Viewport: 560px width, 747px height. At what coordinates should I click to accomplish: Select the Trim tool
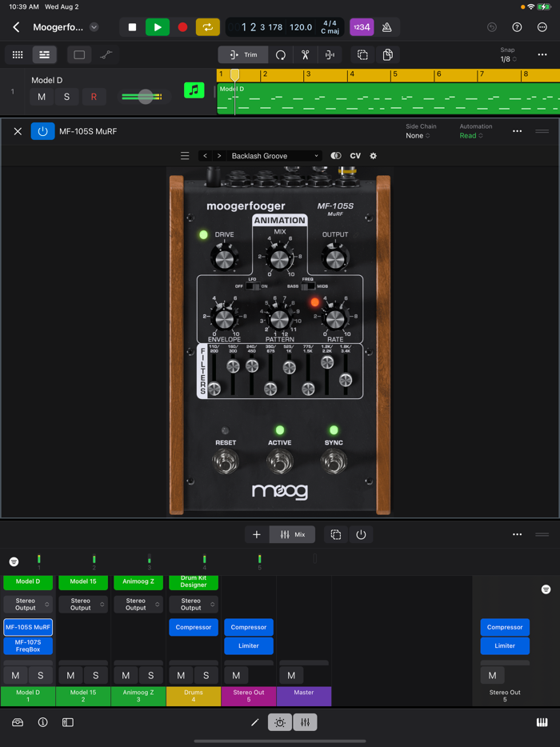[243, 55]
